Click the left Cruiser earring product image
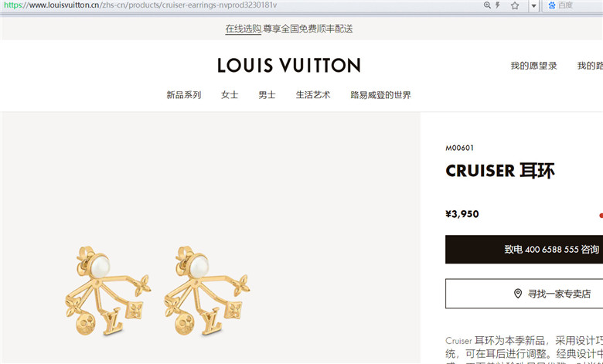Screen dimensions: 603x364 [108, 291]
